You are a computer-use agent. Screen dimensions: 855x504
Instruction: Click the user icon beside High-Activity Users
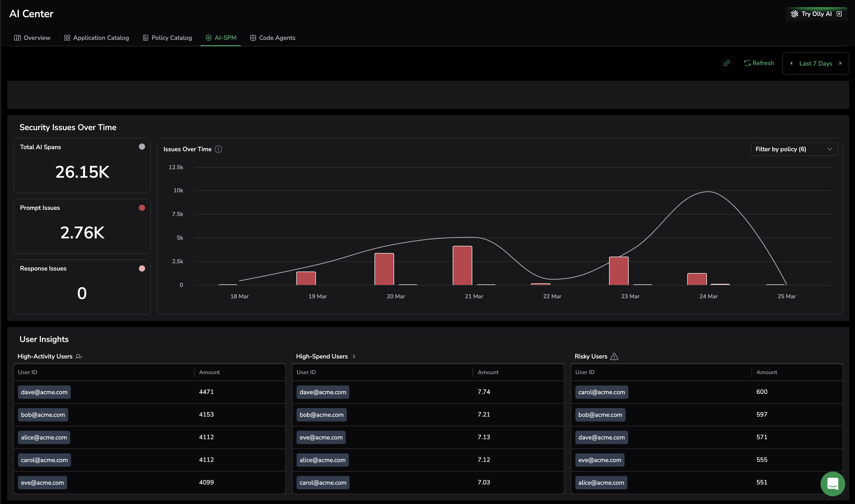point(79,356)
